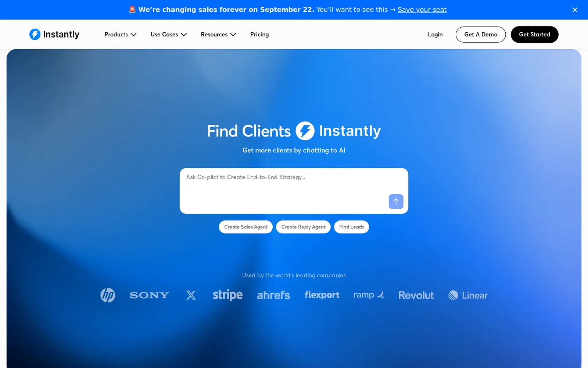The width and height of the screenshot is (588, 368).
Task: Click the ramp logo
Action: [369, 295]
